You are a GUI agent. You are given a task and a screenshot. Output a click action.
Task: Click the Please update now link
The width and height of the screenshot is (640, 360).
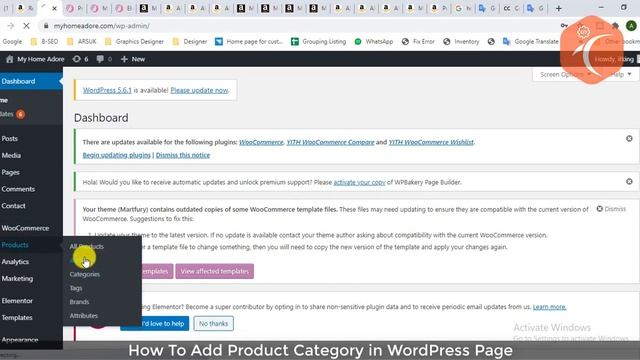point(199,90)
